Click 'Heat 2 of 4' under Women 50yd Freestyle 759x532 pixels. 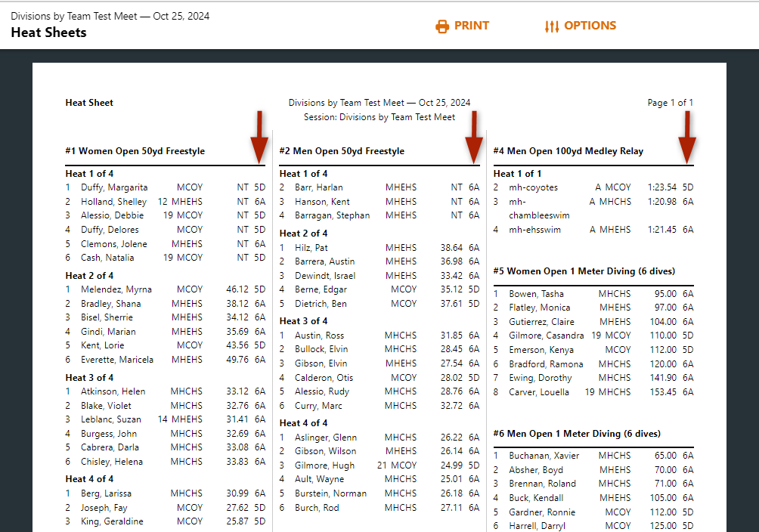pyautogui.click(x=89, y=276)
